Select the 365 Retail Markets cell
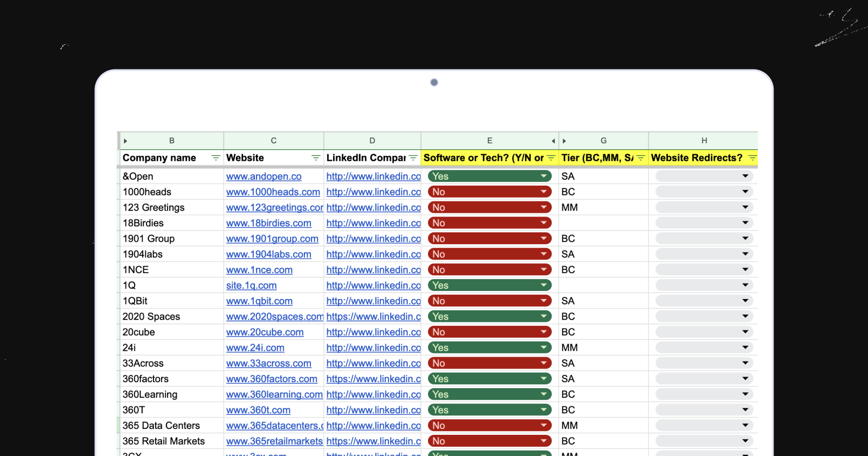868x456 pixels. click(172, 441)
